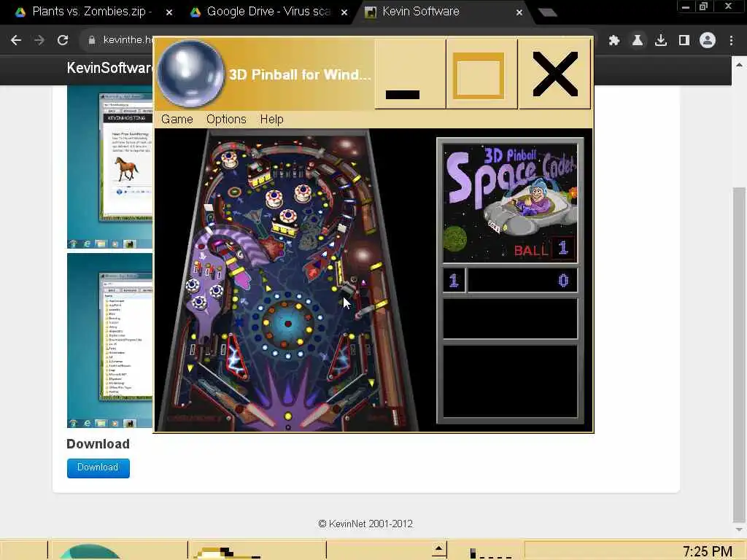Click the yellow taskbar item icon
The image size is (747, 560).
(x=228, y=553)
